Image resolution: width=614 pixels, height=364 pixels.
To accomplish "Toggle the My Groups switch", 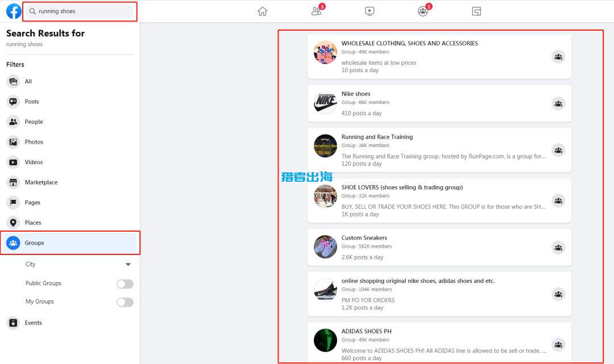I will click(x=125, y=302).
